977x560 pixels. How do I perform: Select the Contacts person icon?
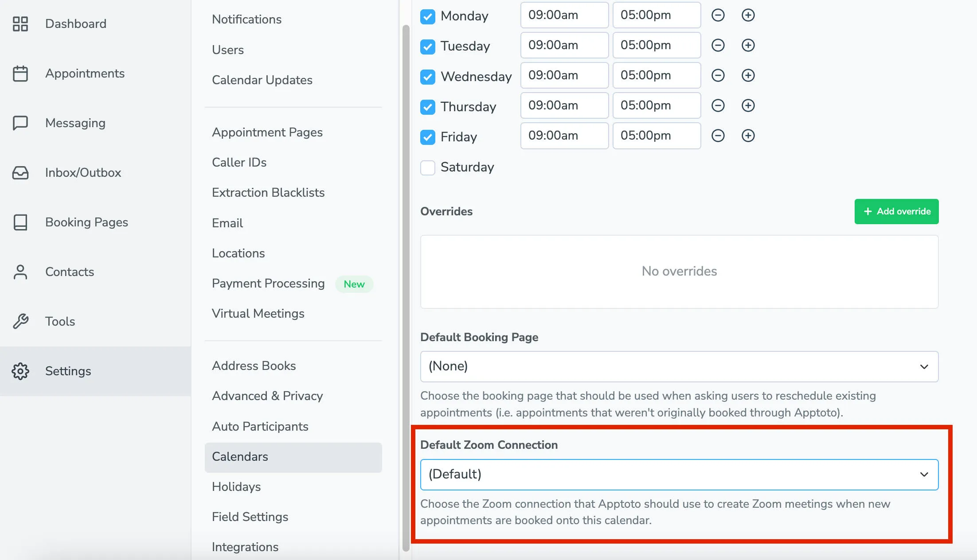click(20, 272)
